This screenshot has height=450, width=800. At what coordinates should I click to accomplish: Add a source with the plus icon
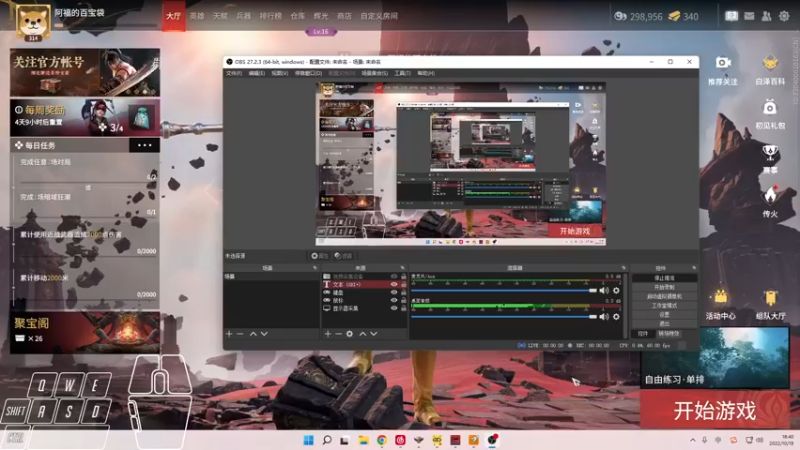point(328,334)
